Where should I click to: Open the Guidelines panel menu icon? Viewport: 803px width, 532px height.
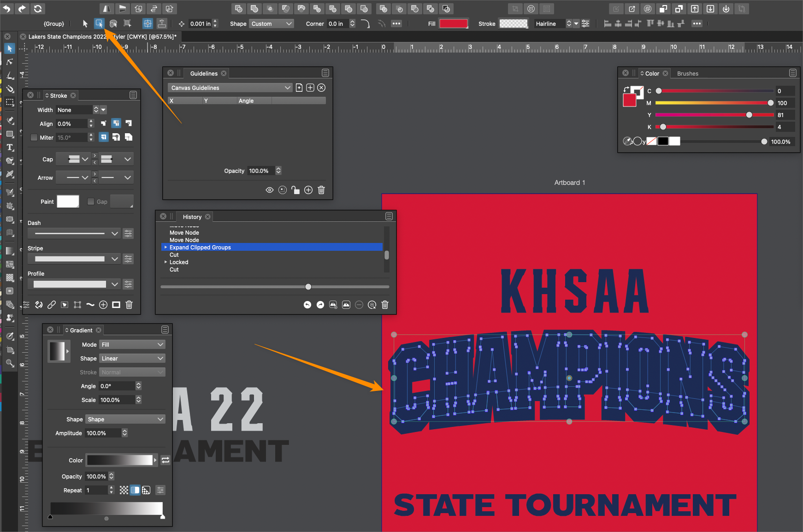click(x=325, y=73)
